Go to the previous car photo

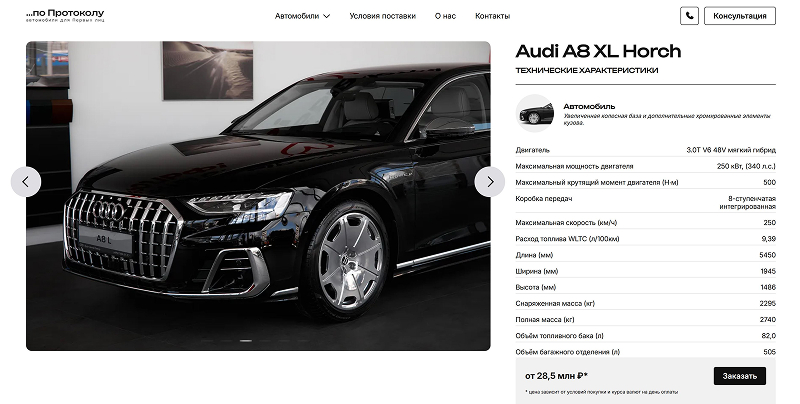coord(26,182)
